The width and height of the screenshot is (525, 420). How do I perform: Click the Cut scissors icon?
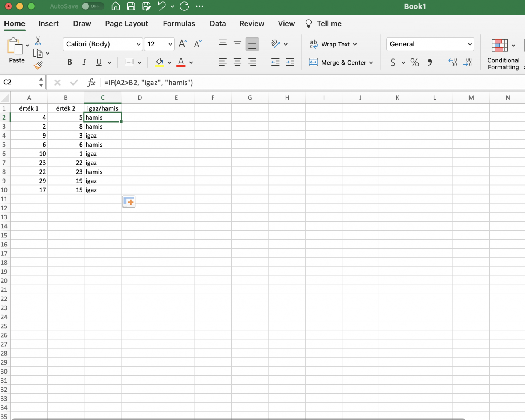tap(38, 41)
